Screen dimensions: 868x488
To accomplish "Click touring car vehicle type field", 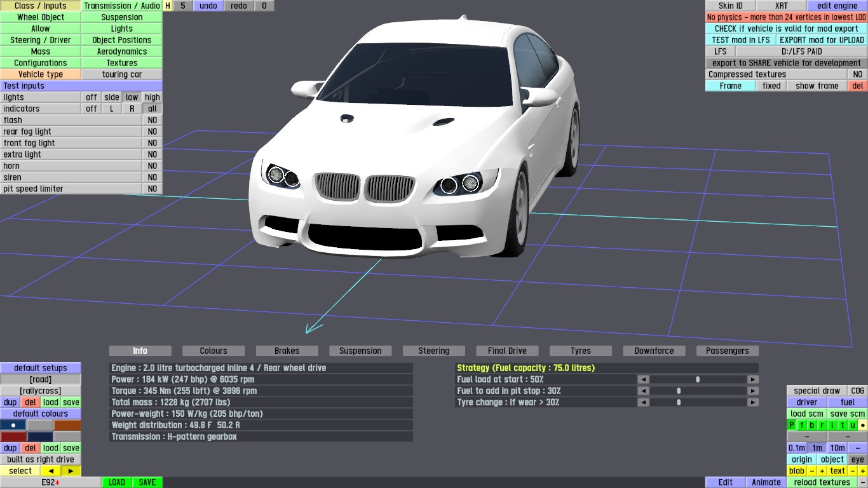I will [122, 74].
